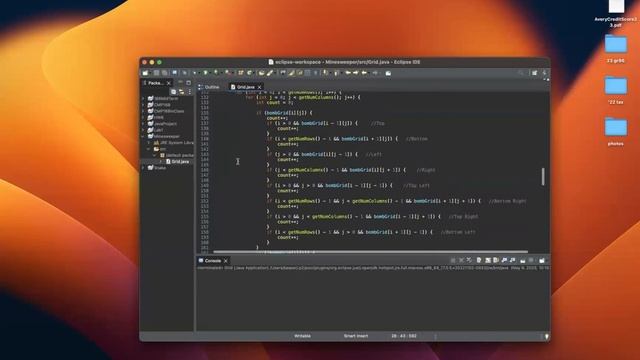Collapse the default package arrow
Viewport: 640px width, 360px height.
155,156
